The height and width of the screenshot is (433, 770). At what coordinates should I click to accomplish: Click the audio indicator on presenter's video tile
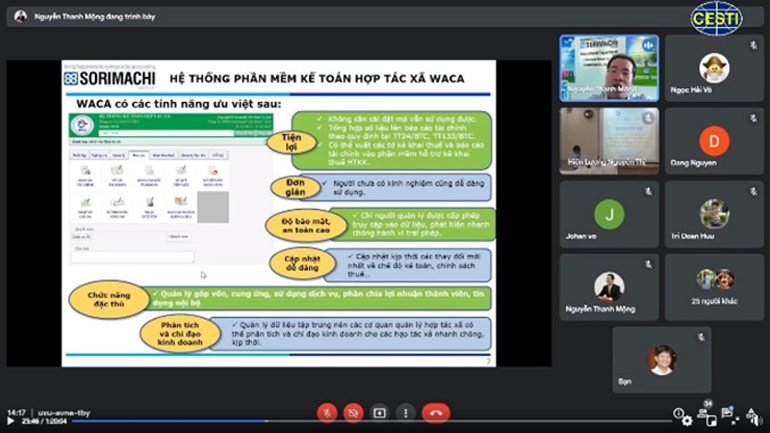point(648,46)
